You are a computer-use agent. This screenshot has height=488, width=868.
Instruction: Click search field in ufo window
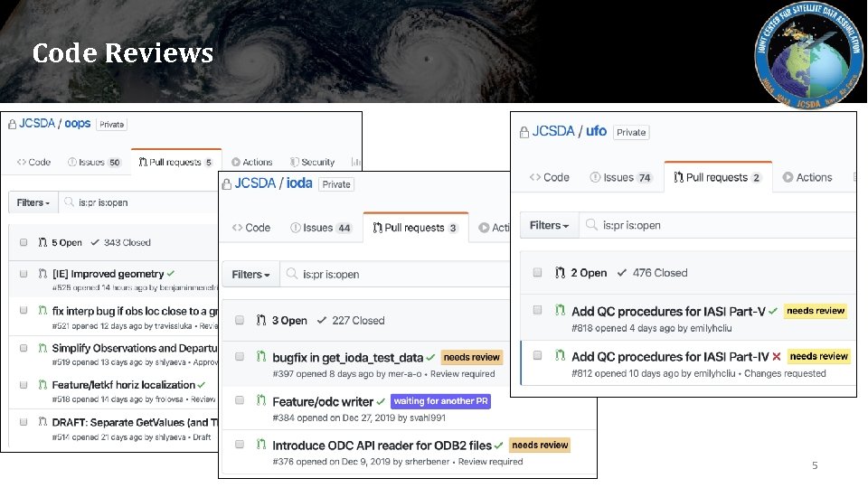(x=717, y=225)
